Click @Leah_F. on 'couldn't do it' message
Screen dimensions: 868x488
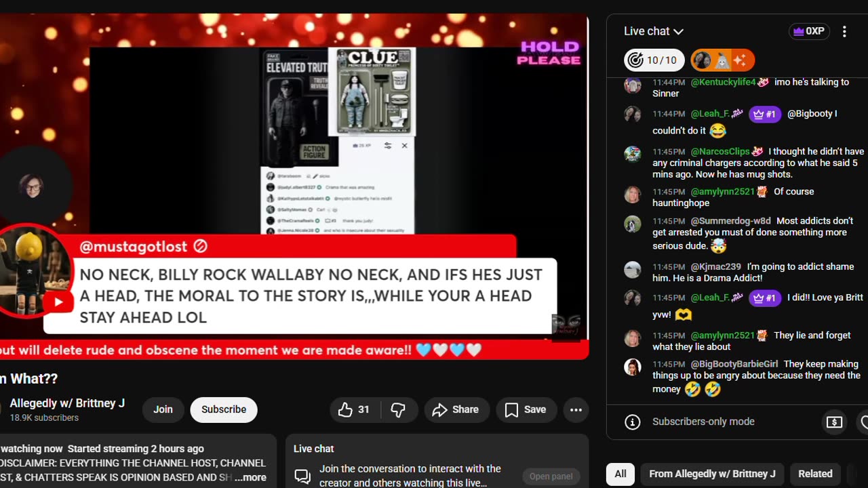click(x=710, y=114)
